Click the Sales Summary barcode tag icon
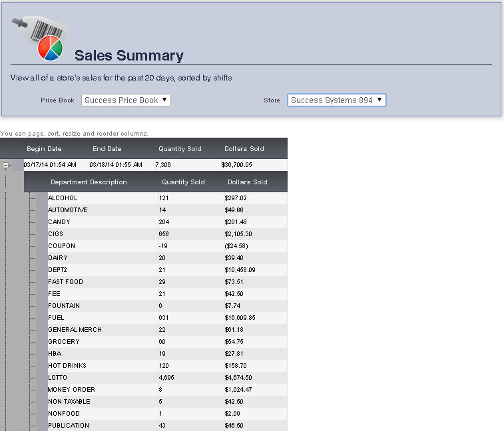The height and width of the screenshot is (431, 504). pos(37,37)
